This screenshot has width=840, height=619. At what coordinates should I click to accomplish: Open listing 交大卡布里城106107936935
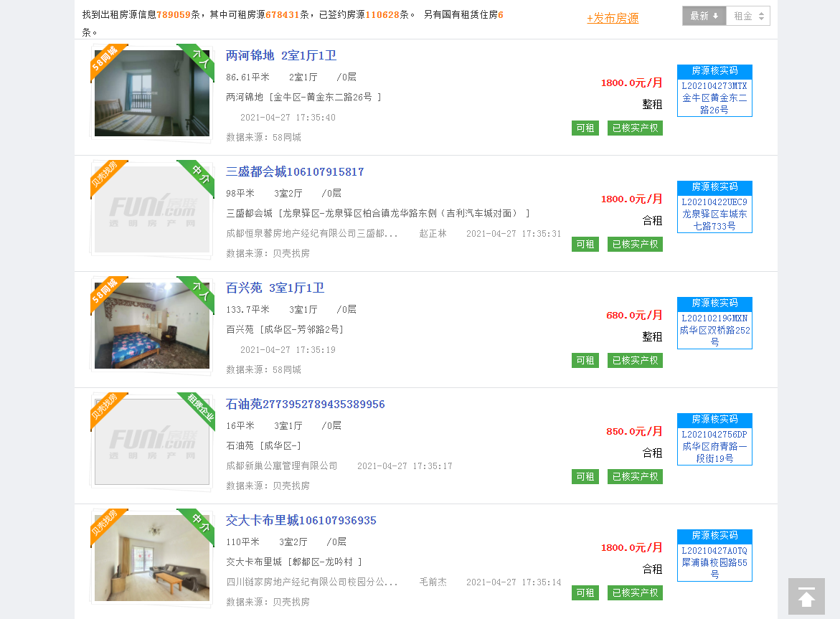tap(301, 521)
